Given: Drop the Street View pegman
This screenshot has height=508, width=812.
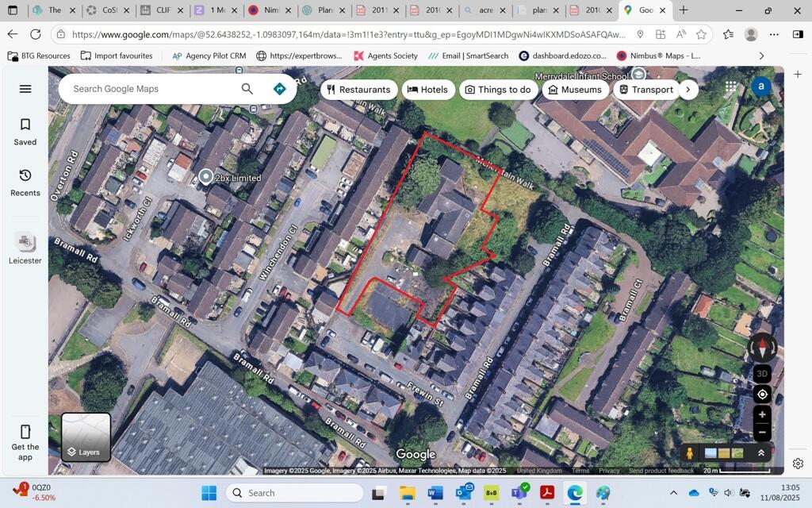Looking at the screenshot, I should coord(690,453).
